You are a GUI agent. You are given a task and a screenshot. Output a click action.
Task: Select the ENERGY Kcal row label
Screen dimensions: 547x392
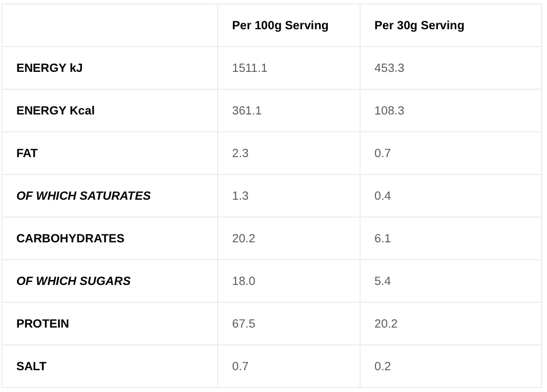tap(56, 111)
